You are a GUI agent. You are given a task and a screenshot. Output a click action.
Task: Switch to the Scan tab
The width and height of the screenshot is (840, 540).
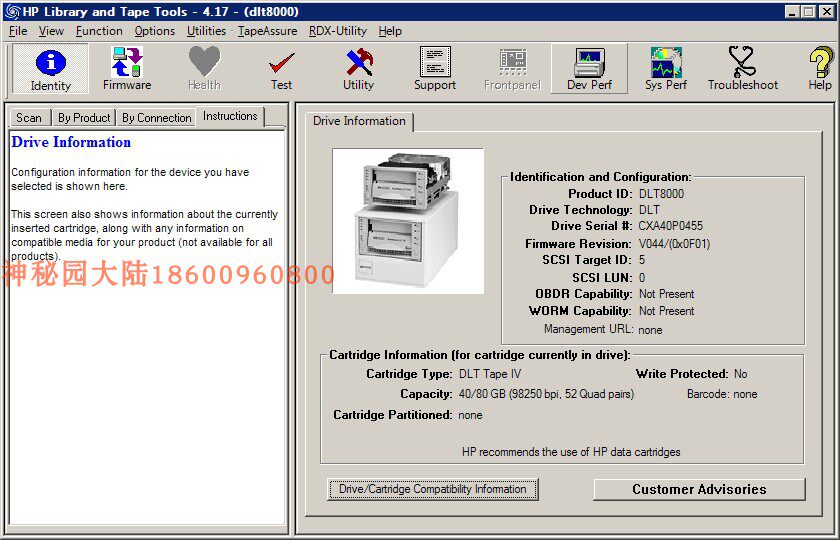tap(29, 118)
